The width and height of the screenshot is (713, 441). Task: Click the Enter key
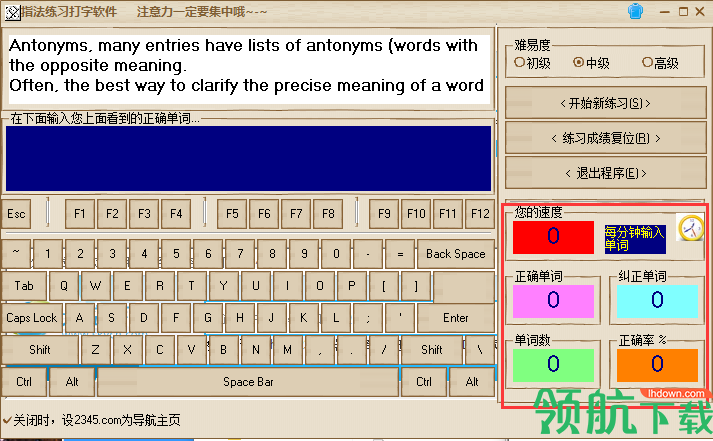click(456, 318)
